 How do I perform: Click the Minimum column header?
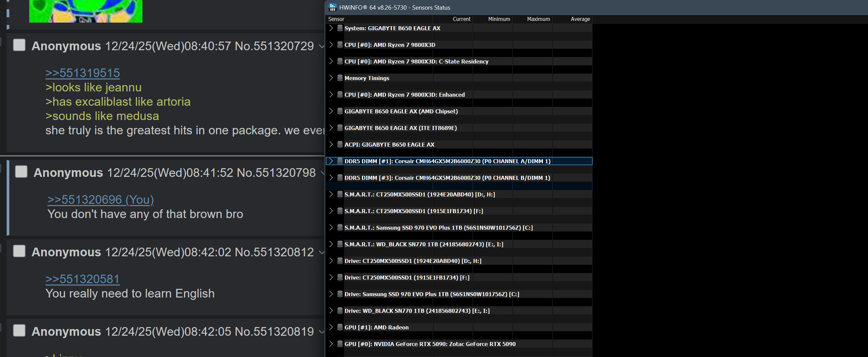click(493, 19)
